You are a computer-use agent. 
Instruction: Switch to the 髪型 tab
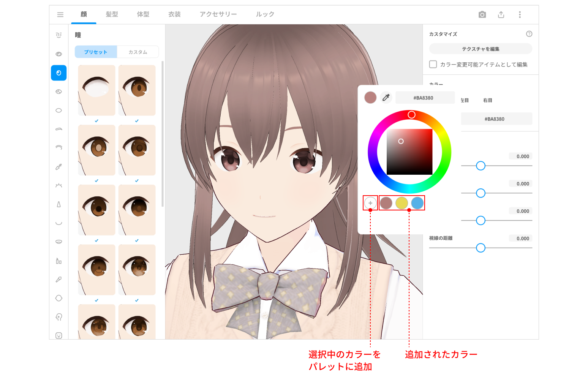(x=112, y=14)
